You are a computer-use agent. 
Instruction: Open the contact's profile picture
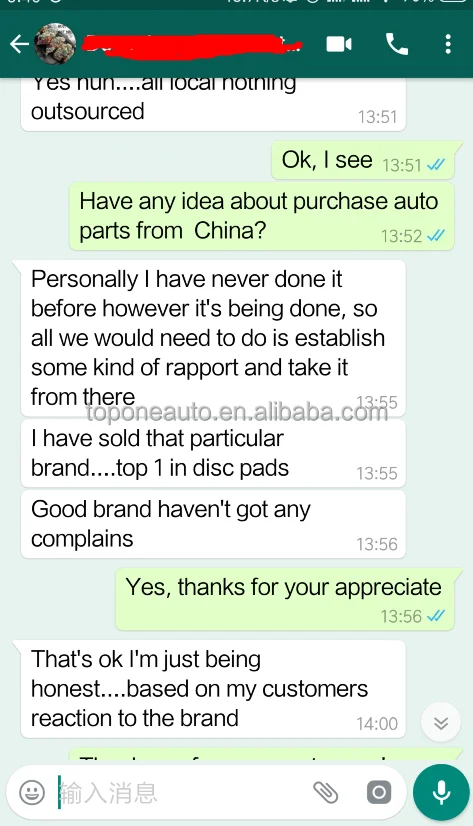click(55, 44)
